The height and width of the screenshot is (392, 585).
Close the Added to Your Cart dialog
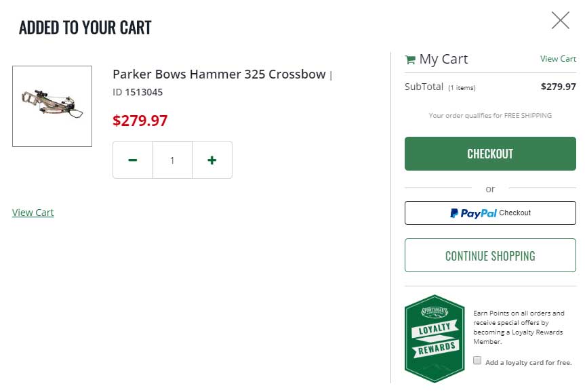click(561, 20)
